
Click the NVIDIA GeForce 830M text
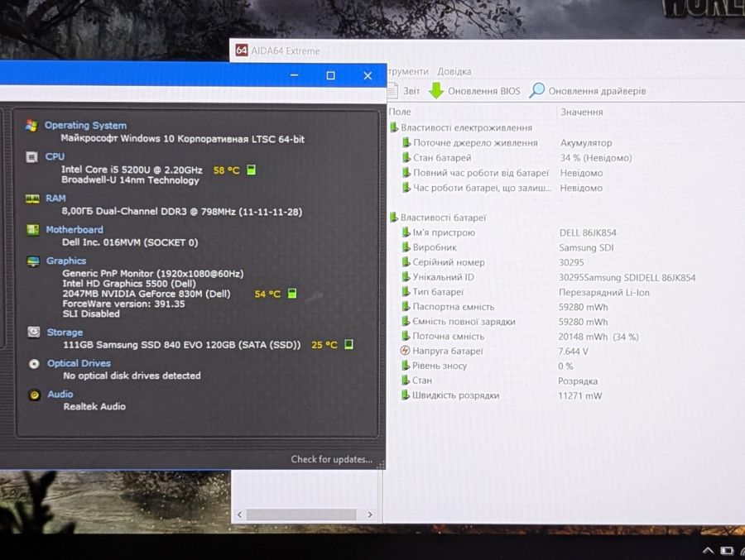(x=147, y=294)
